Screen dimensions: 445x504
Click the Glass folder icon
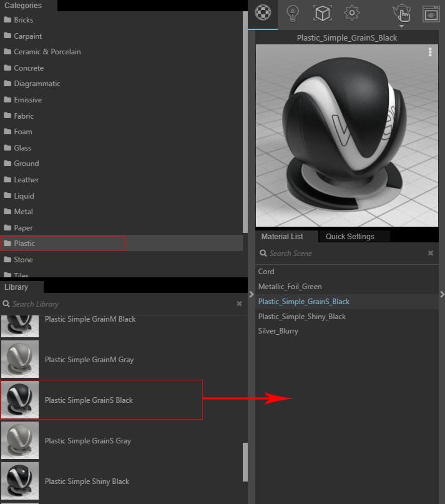(7, 147)
